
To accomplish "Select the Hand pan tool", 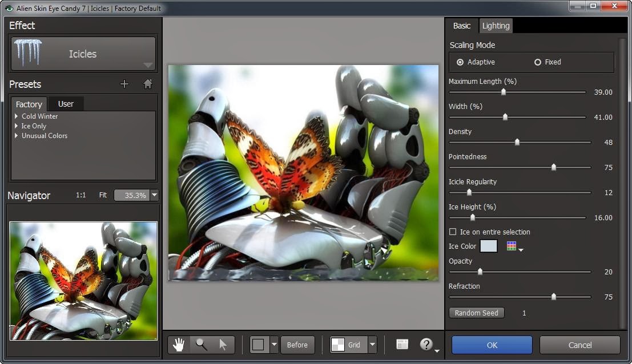I will (x=178, y=345).
